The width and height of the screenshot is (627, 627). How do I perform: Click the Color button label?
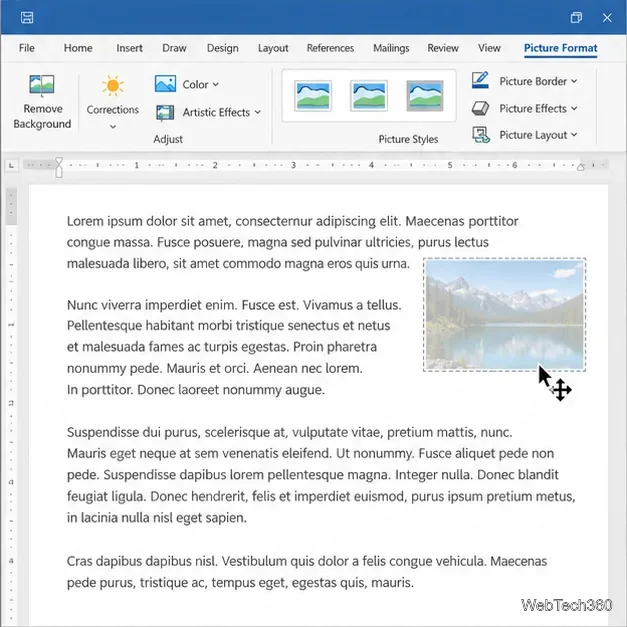click(x=196, y=84)
